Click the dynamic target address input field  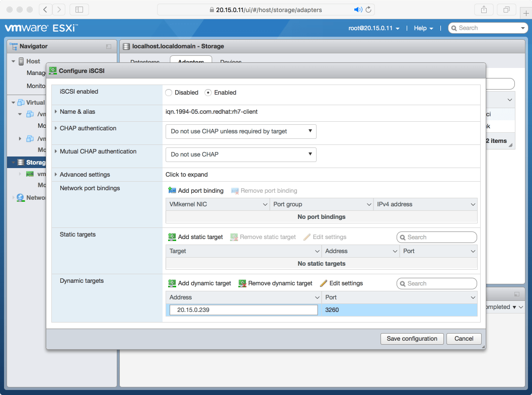(x=243, y=309)
